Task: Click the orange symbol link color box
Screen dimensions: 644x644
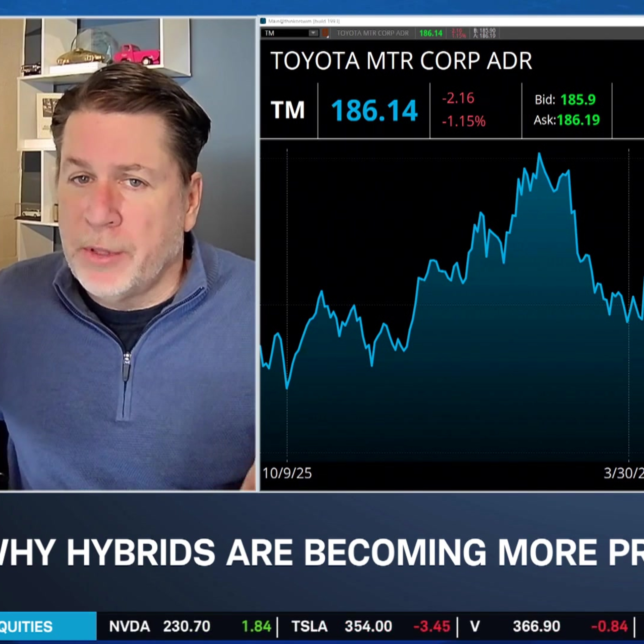Action: (325, 33)
